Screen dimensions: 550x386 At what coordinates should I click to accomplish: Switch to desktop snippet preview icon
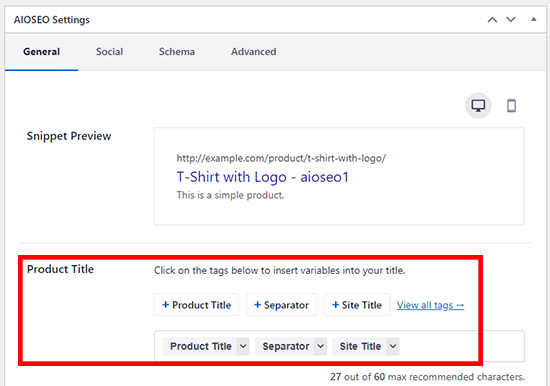click(478, 106)
